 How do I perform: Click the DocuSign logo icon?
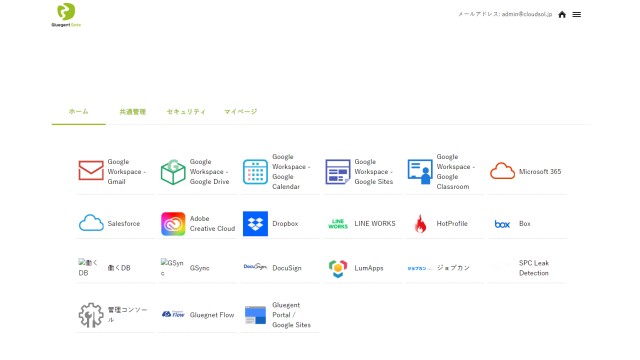click(x=255, y=267)
